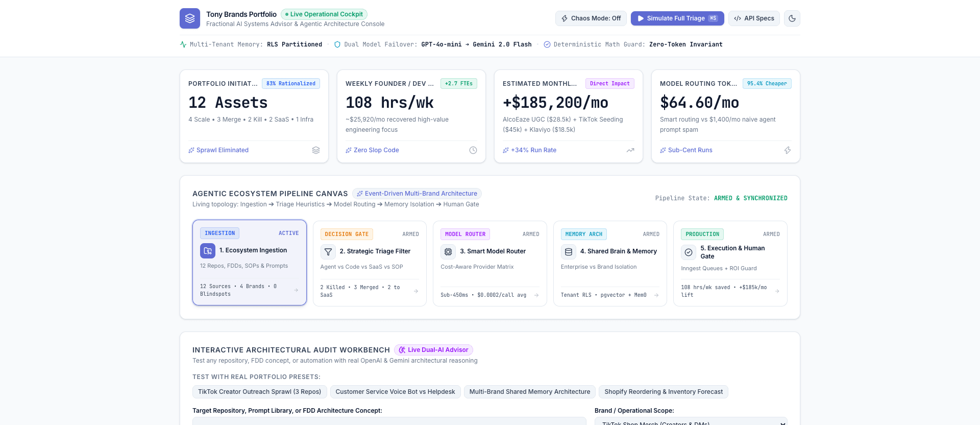Click the Live Dual-AI Advisor badge
This screenshot has height=425, width=980.
tap(433, 350)
